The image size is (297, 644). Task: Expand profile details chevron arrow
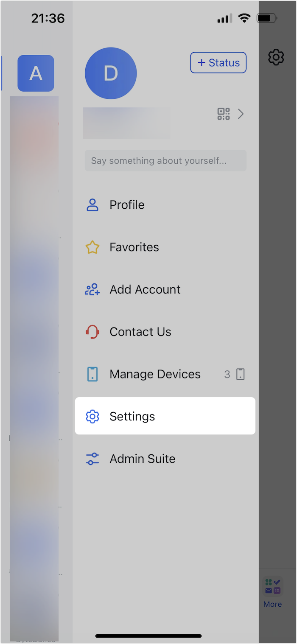coord(241,114)
